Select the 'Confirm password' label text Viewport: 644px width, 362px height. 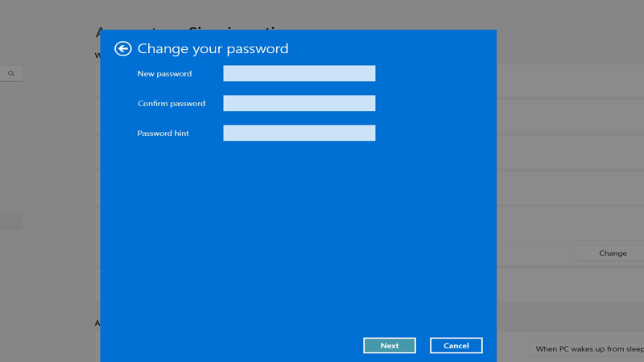[171, 104]
